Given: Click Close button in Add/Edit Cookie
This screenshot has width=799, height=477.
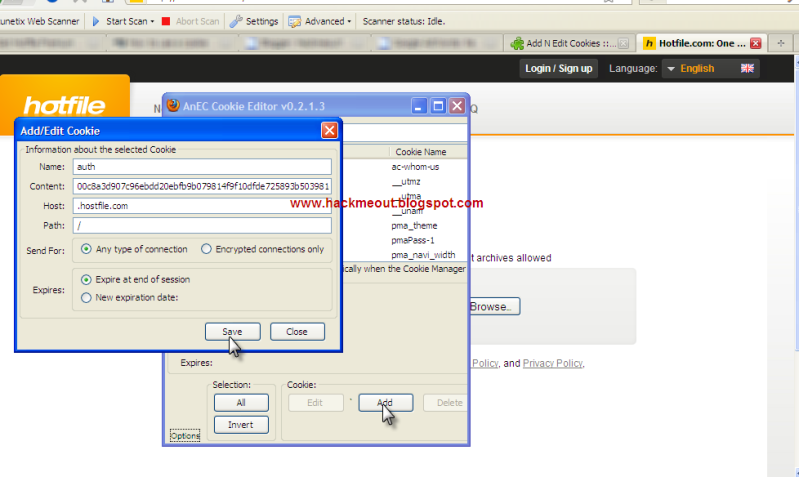Looking at the screenshot, I should 297,331.
